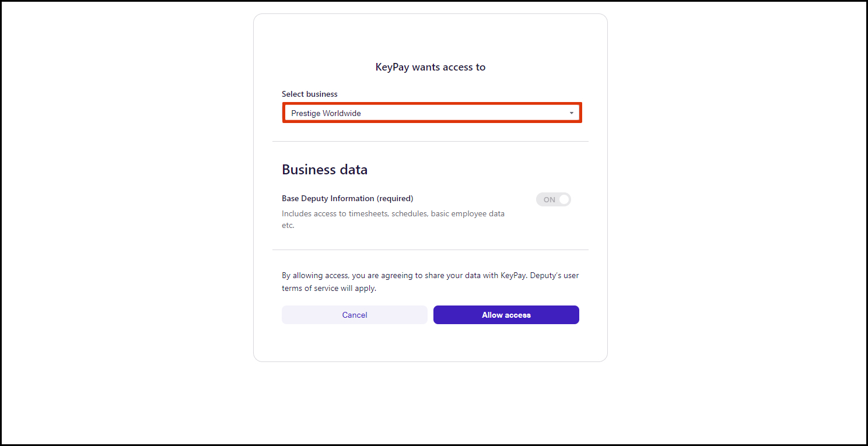Click the KeyPay wants access to heading
The height and width of the screenshot is (446, 868).
(430, 67)
